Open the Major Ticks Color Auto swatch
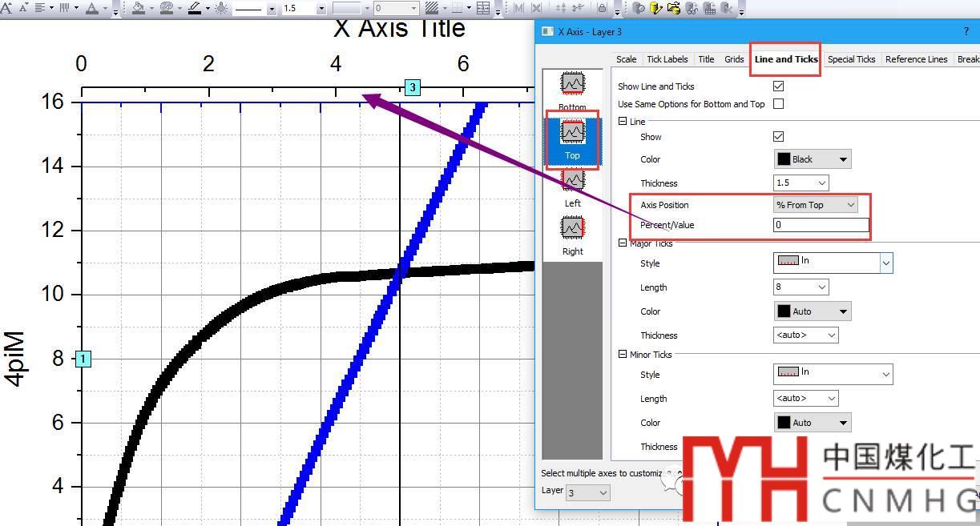Image resolution: width=980 pixels, height=526 pixels. coord(813,311)
